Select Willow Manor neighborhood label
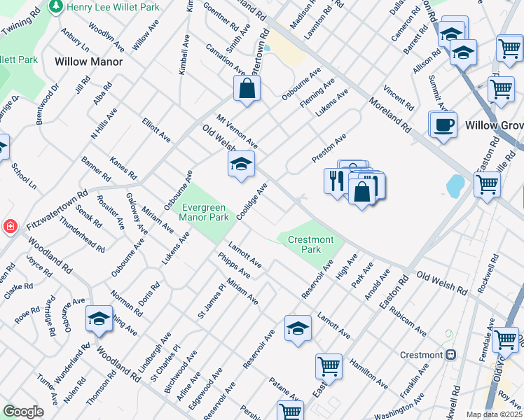The height and width of the screenshot is (420, 524). (89, 62)
